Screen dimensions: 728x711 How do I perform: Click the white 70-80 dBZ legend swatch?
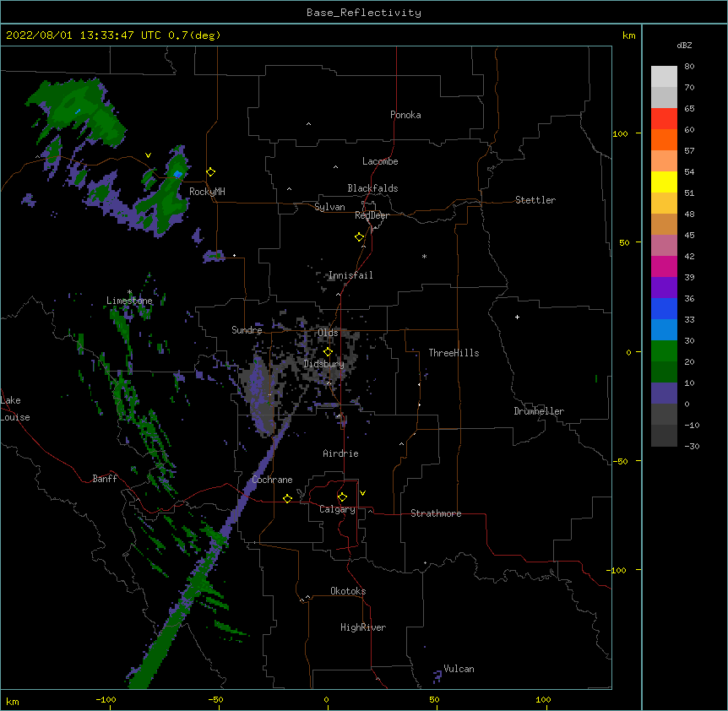[664, 77]
